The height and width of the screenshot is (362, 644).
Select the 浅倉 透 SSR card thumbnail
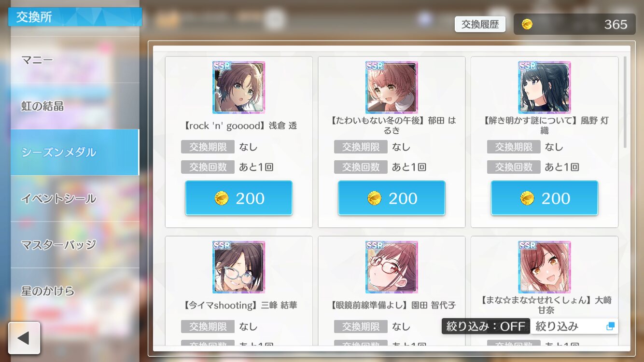click(x=238, y=87)
